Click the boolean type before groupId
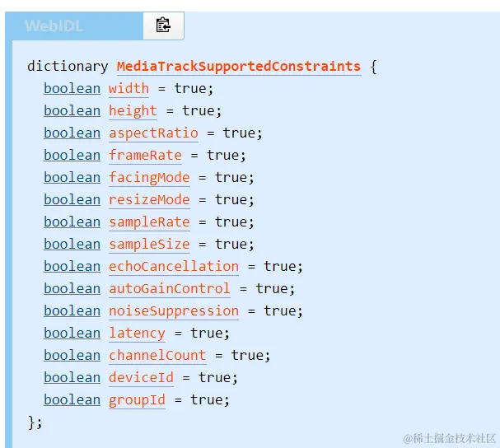The image size is (500, 448). pyautogui.click(x=72, y=400)
